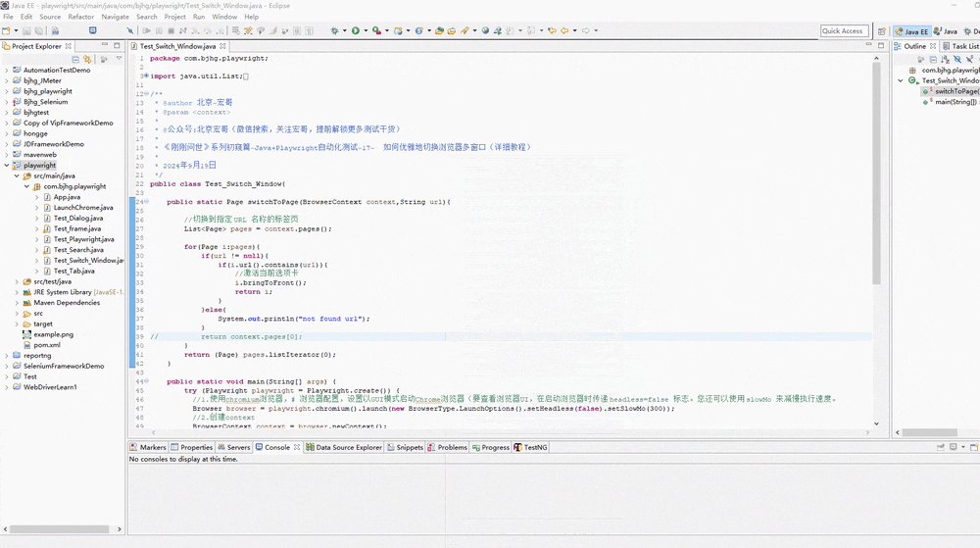Click the Save All toolbar icon
980x548 pixels.
(39, 30)
